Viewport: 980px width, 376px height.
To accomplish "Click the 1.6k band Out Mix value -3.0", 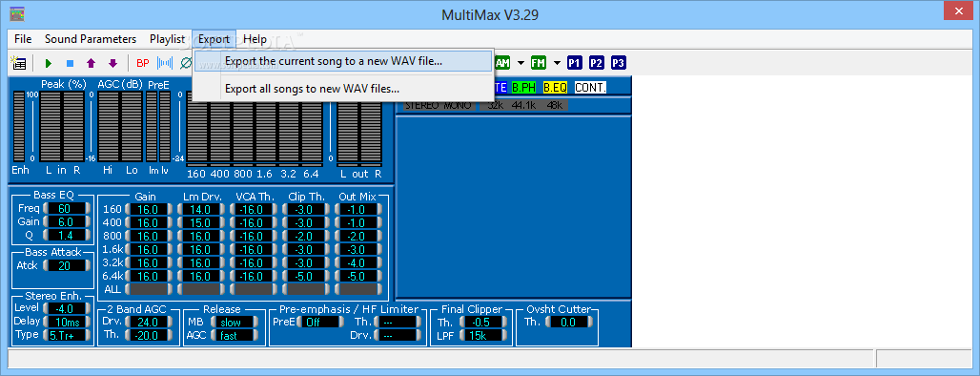I will (358, 250).
